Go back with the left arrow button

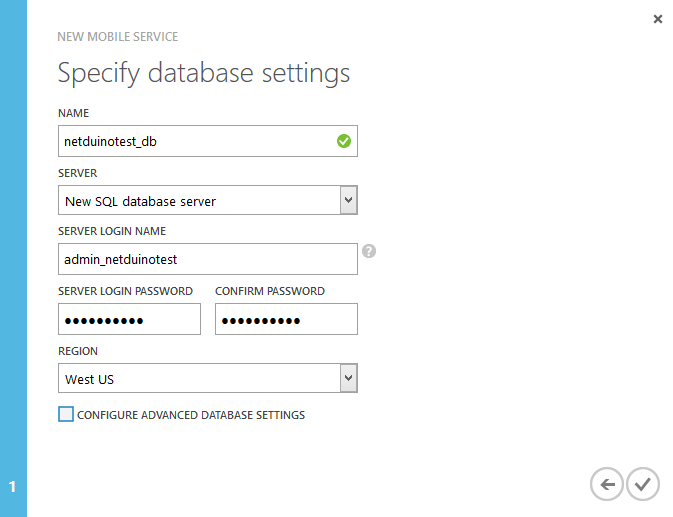607,485
